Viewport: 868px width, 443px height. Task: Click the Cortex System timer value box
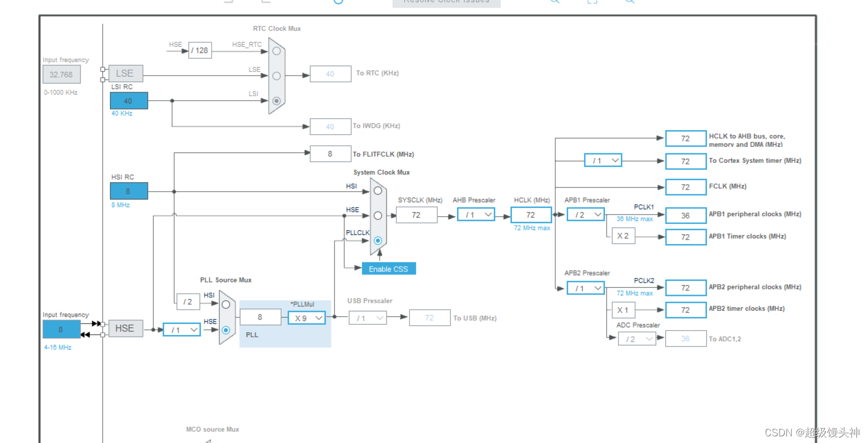pos(686,161)
